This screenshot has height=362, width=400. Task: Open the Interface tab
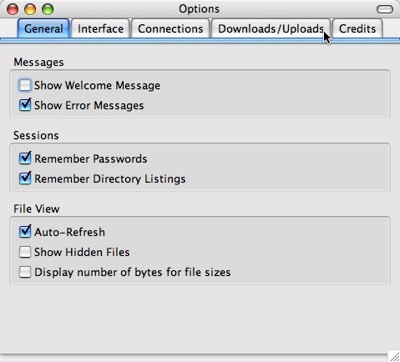pyautogui.click(x=100, y=29)
